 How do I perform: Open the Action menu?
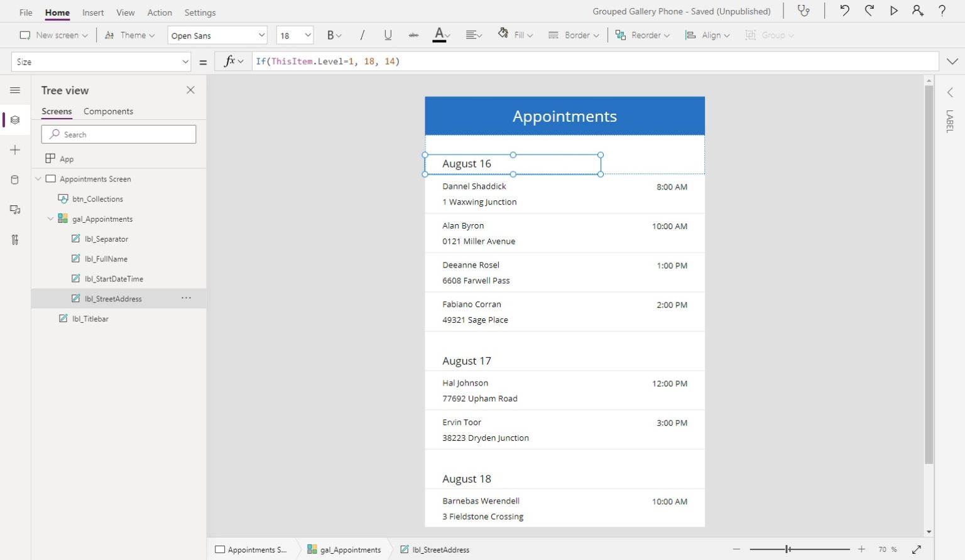159,12
